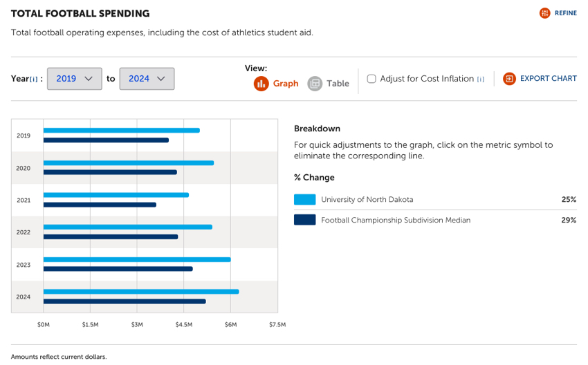Click the Graph view bar-chart icon
The width and height of the screenshot is (588, 365).
coord(261,84)
